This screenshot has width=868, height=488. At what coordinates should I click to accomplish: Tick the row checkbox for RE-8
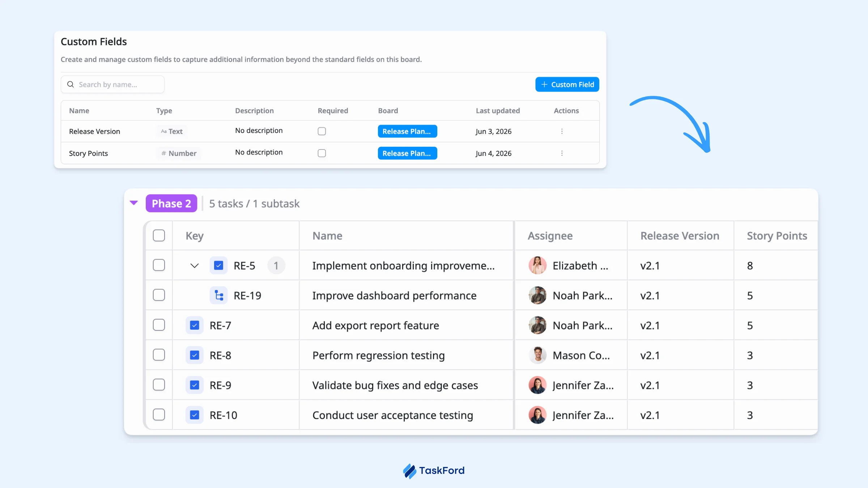(159, 355)
